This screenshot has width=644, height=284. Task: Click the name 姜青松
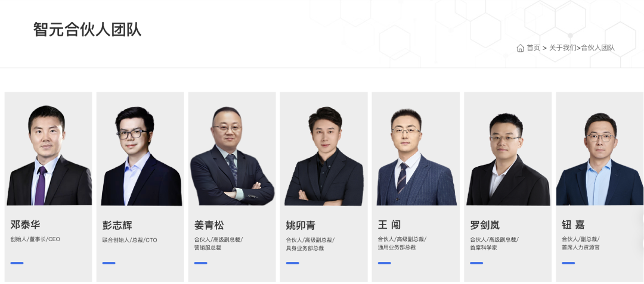[x=209, y=225]
